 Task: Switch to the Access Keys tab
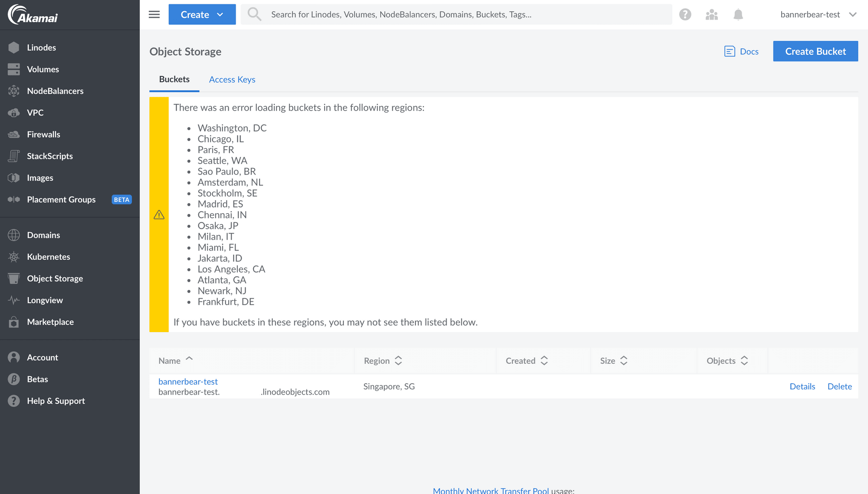coord(233,79)
